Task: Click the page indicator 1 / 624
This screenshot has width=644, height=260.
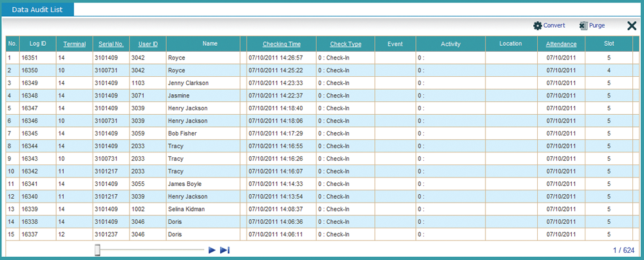Action: coord(624,250)
